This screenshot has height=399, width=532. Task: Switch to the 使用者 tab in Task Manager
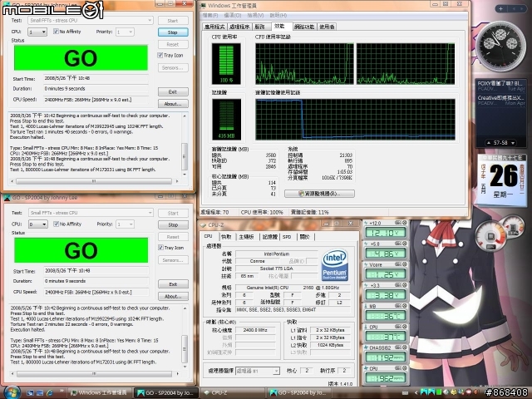tap(327, 27)
